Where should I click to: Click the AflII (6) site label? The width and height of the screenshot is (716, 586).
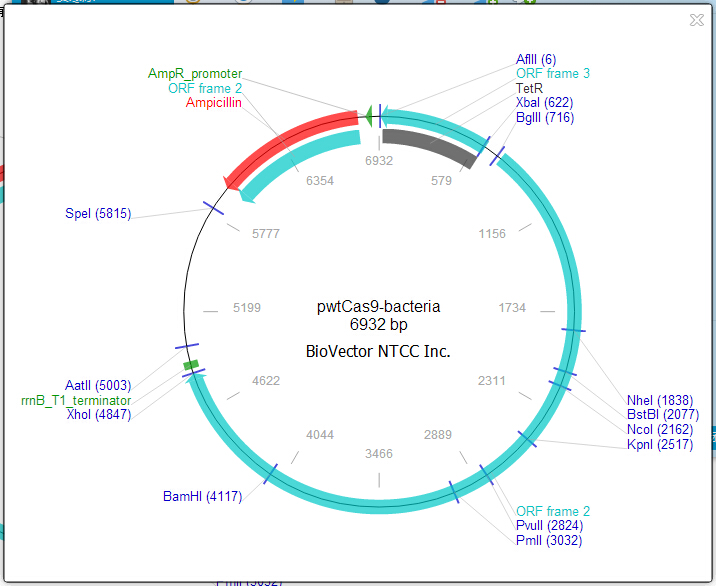point(536,59)
